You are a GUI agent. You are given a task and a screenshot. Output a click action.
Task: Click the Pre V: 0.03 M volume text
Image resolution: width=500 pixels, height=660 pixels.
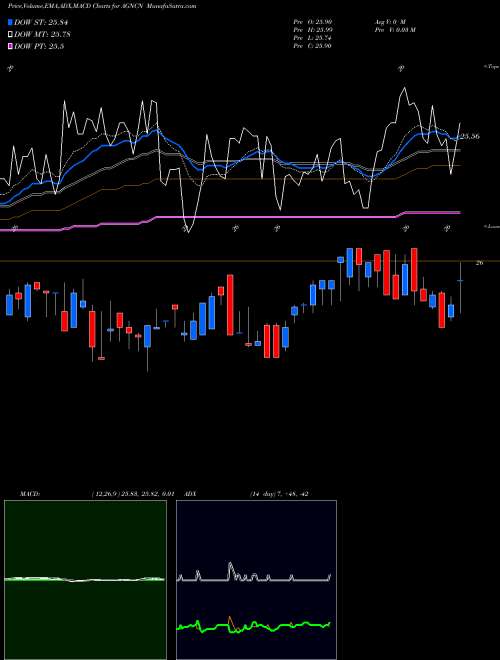tap(394, 29)
